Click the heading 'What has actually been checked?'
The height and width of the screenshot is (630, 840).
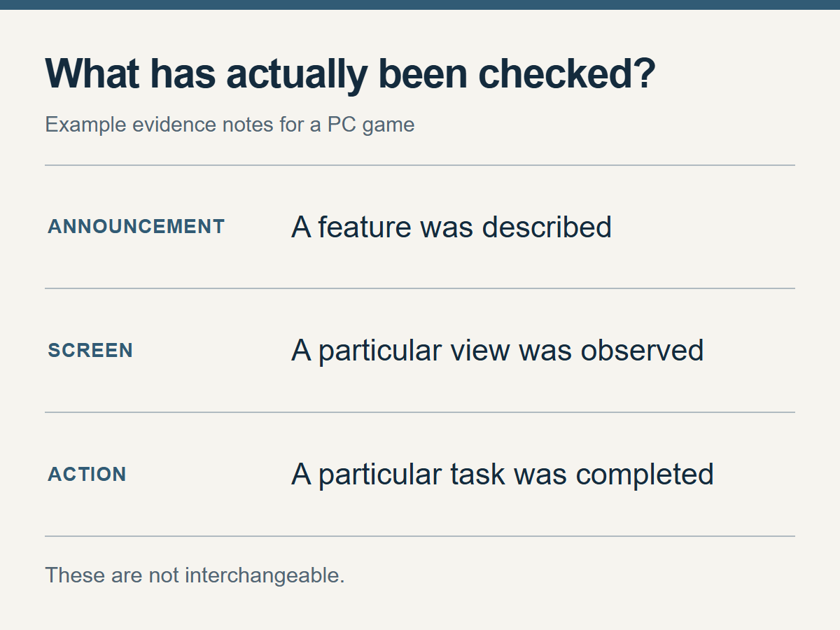pos(350,73)
